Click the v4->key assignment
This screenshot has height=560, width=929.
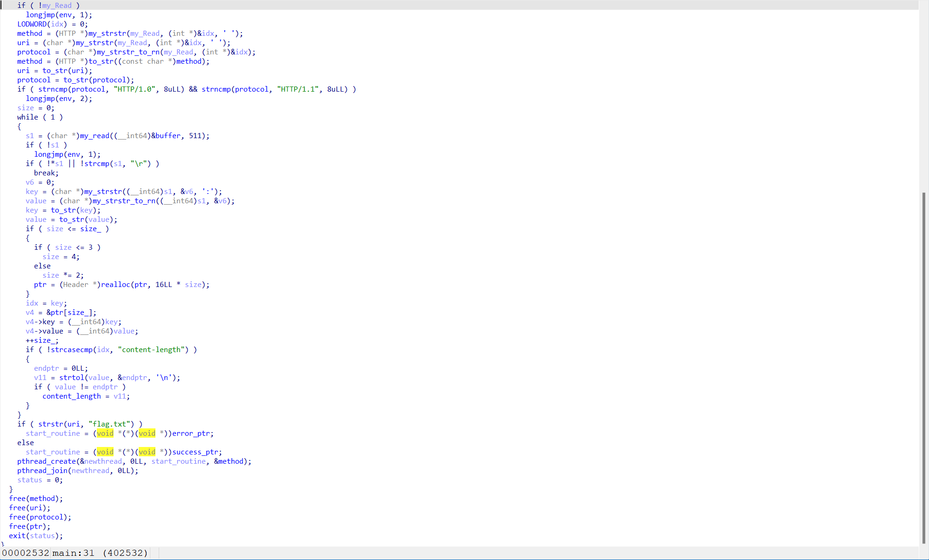pyautogui.click(x=74, y=322)
